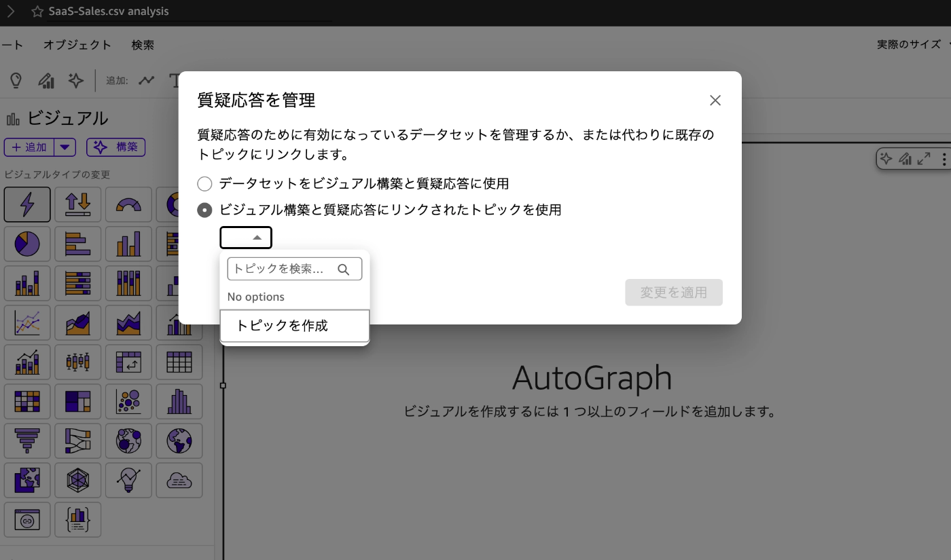
Task: Pick the points on map visual
Action: pyautogui.click(x=129, y=441)
